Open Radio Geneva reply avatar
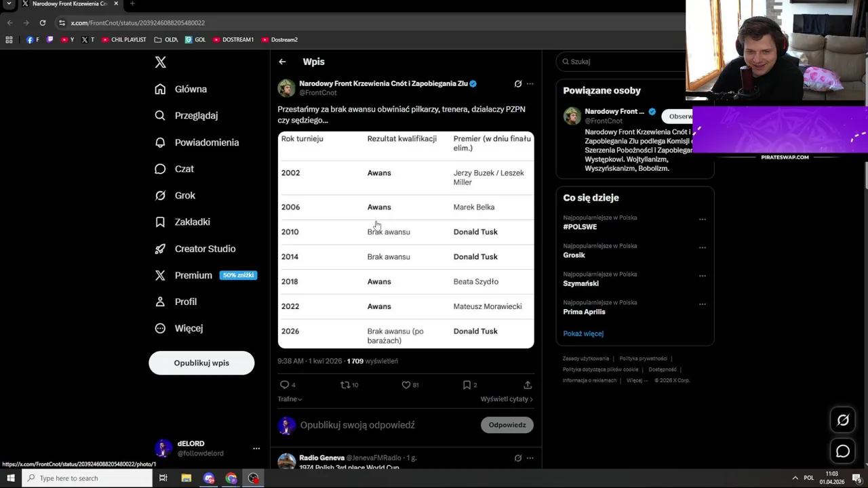 [x=286, y=462]
